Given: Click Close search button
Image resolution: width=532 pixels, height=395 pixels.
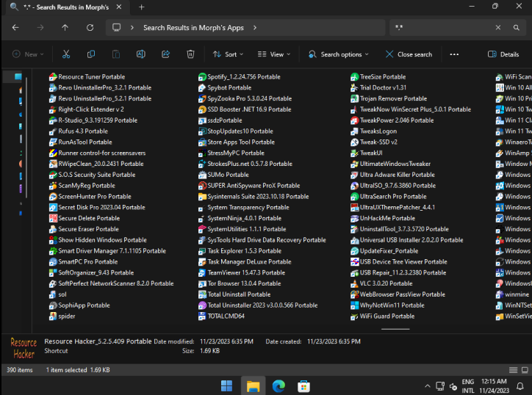Looking at the screenshot, I should [409, 54].
